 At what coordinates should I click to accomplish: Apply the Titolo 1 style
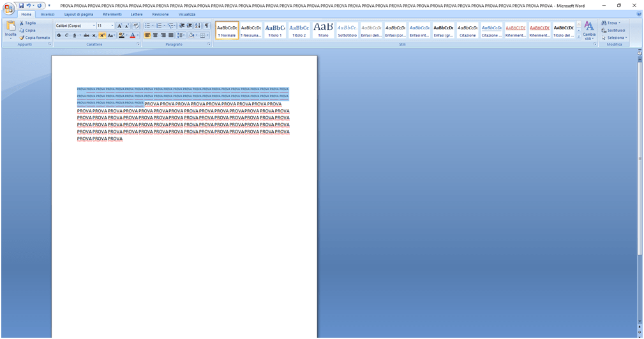(x=275, y=30)
